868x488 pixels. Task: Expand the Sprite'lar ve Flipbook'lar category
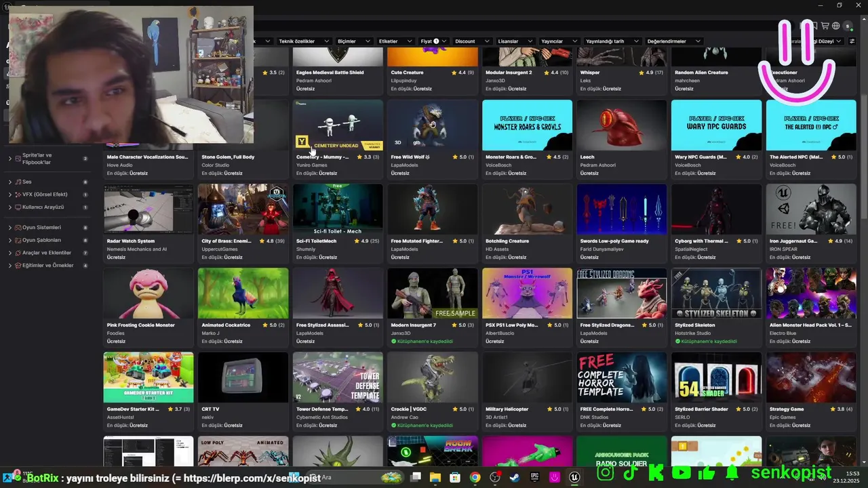pos(10,159)
